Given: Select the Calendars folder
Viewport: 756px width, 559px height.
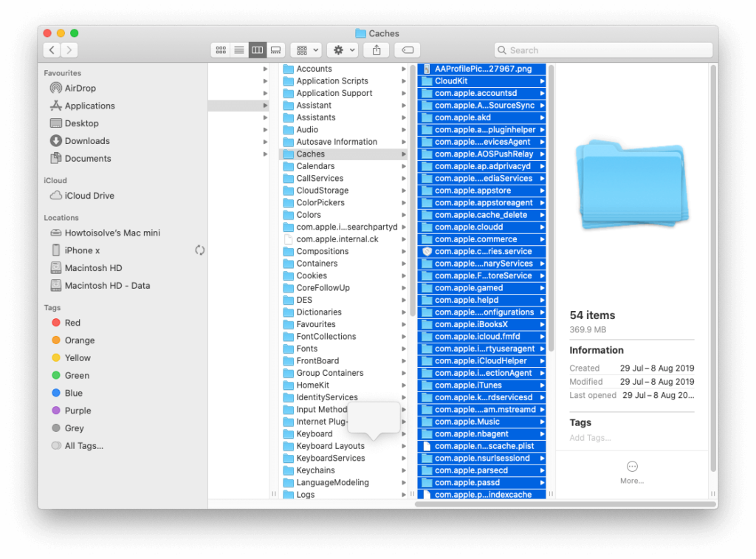Looking at the screenshot, I should click(343, 166).
